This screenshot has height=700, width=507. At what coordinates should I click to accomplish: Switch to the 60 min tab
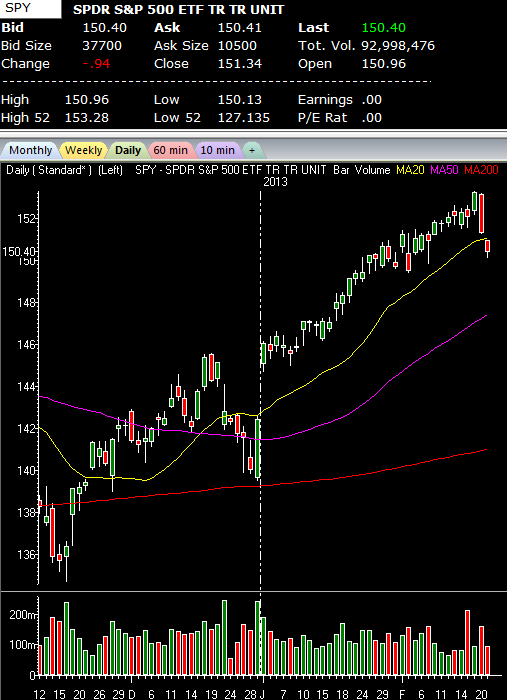[170, 150]
